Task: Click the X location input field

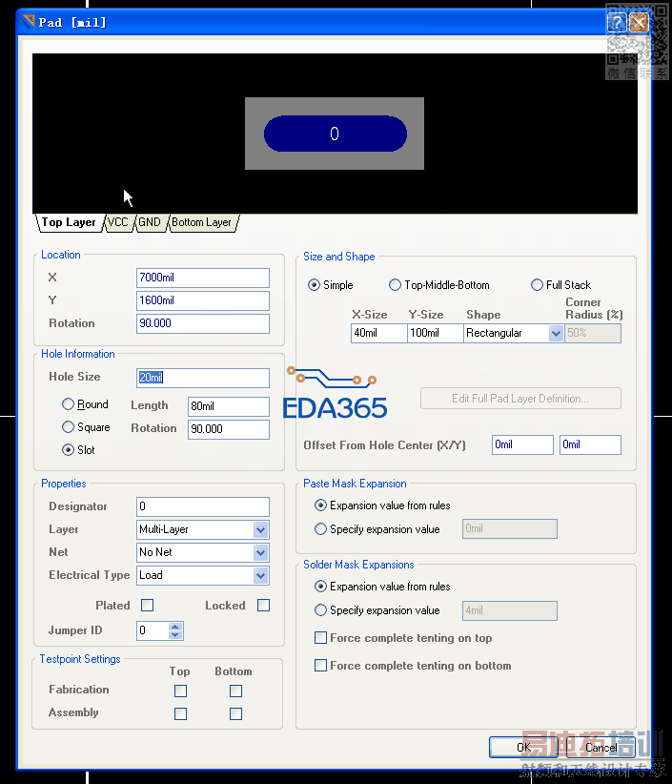Action: [x=203, y=278]
